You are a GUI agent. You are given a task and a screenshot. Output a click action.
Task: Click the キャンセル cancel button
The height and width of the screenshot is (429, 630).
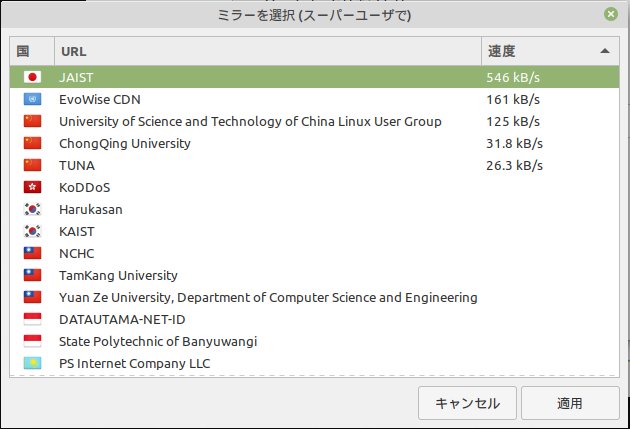(467, 403)
